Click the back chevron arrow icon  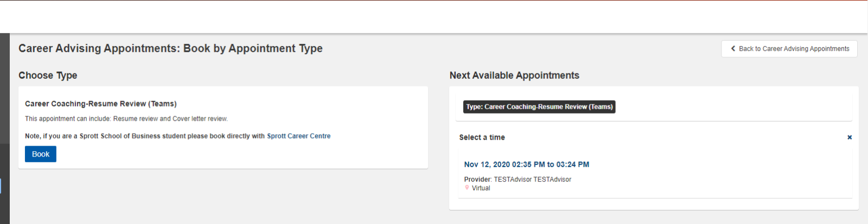click(733, 48)
